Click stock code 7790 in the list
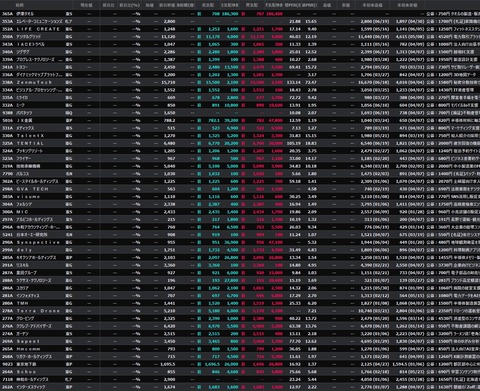Image resolution: width=480 pixels, height=391 pixels. (x=7, y=174)
